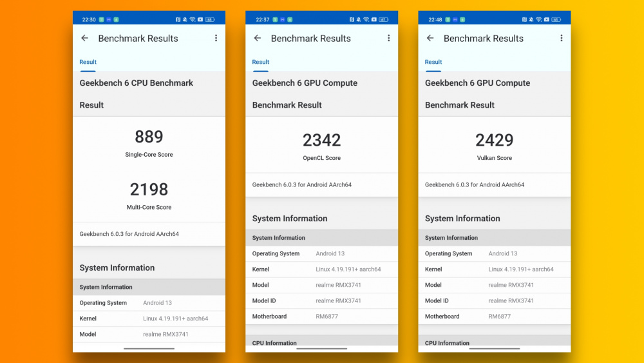Viewport: 644px width, 363px height.
Task: Tap 22:30 clock in status bar
Action: click(89, 19)
